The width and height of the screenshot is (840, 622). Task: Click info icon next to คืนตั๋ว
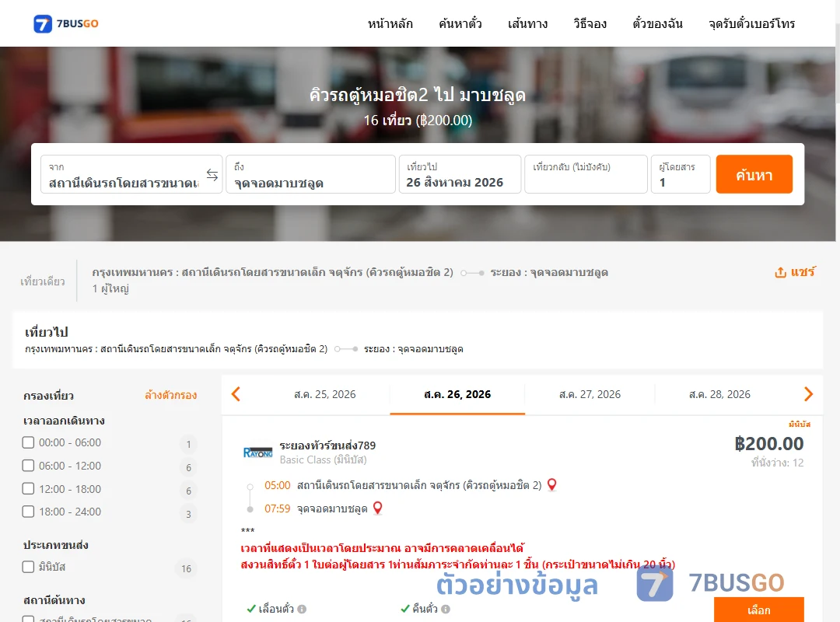(446, 609)
